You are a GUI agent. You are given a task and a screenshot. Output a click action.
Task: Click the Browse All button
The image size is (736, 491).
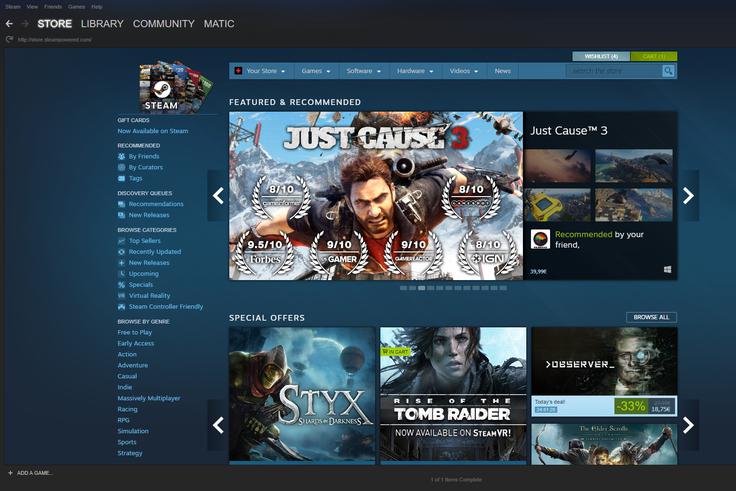[x=652, y=317]
